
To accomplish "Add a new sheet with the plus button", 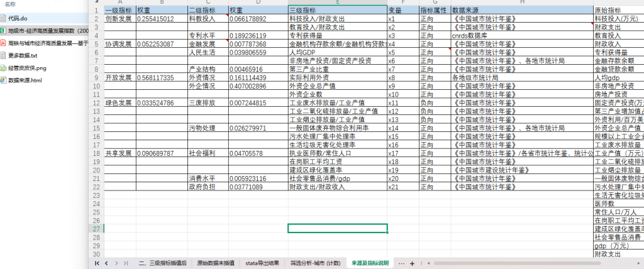I will point(413,263).
